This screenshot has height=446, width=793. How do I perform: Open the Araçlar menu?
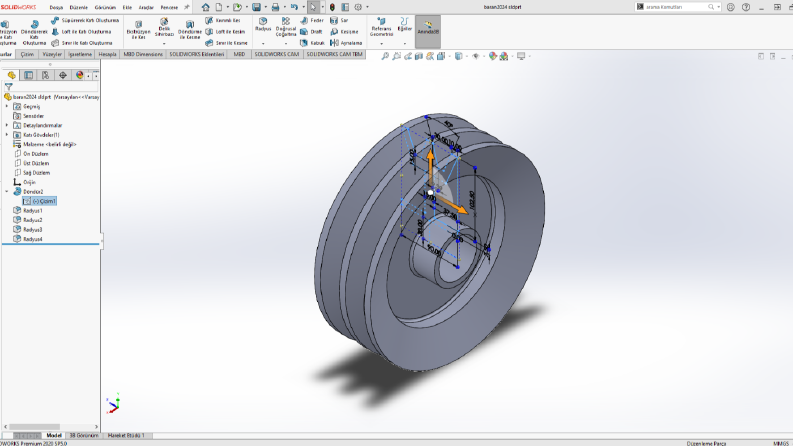[146, 8]
